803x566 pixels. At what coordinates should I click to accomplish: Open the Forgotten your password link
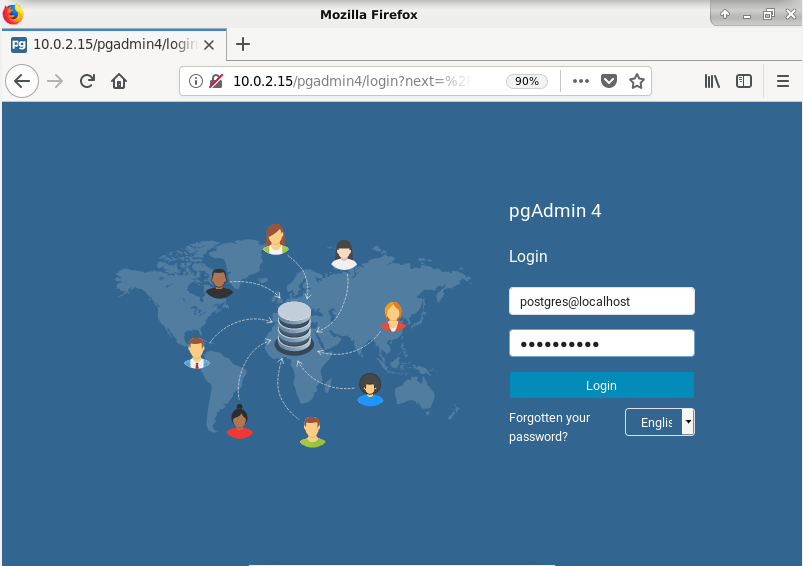coord(549,427)
